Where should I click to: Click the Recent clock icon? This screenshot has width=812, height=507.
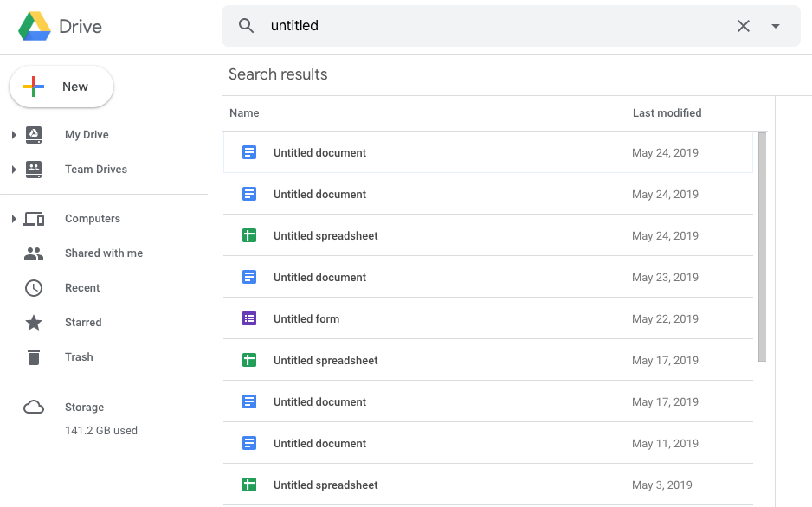pos(34,287)
